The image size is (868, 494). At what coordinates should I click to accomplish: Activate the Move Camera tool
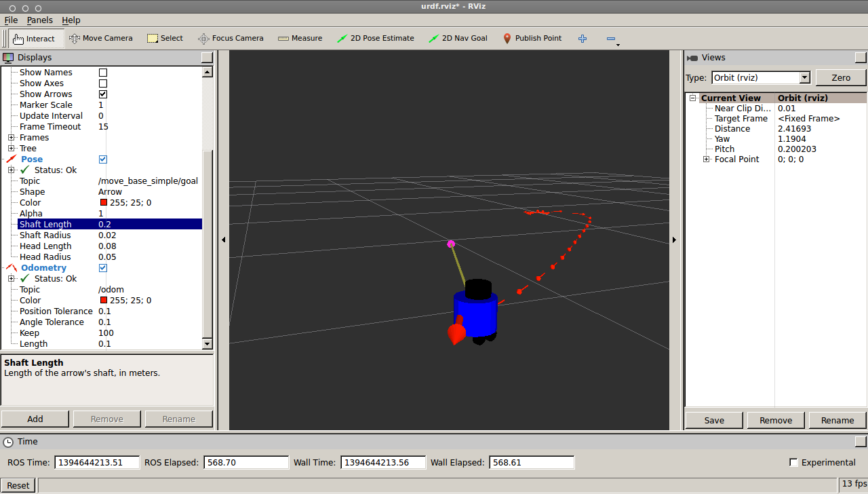pyautogui.click(x=100, y=39)
